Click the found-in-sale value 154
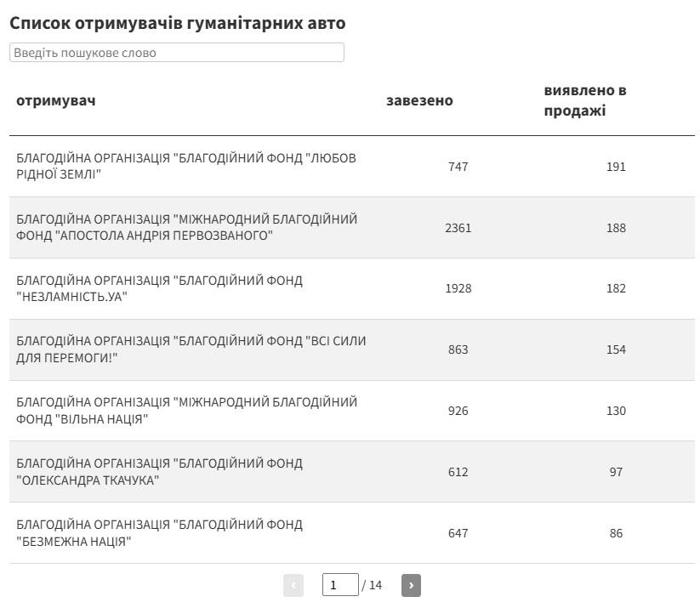The height and width of the screenshot is (608, 700). (616, 349)
